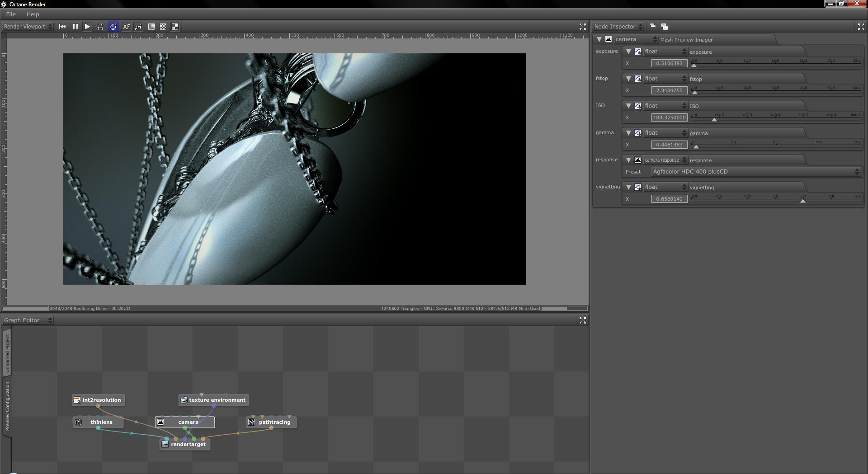Click the collapse nodes icon in Node Inspector

(652, 26)
